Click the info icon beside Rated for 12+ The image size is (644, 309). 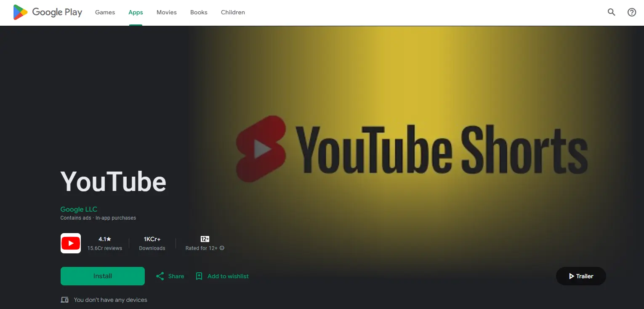tap(222, 248)
